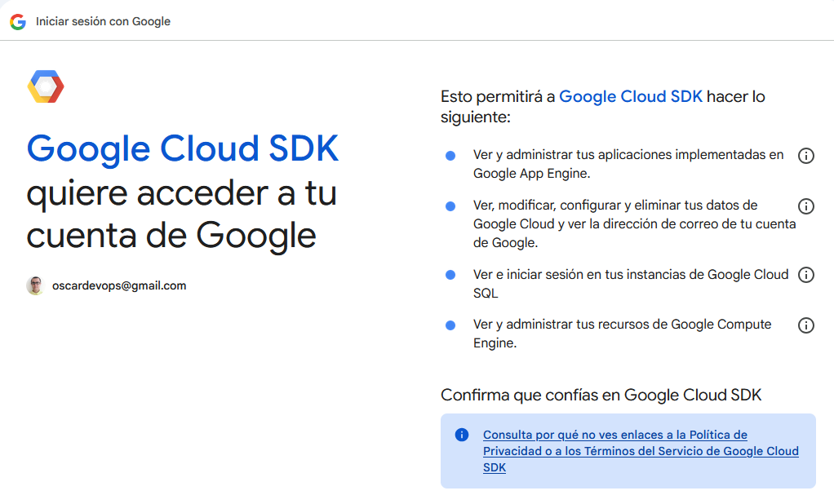Select the Cloud SQL permission bullet point
The height and width of the screenshot is (504, 834).
(x=450, y=275)
